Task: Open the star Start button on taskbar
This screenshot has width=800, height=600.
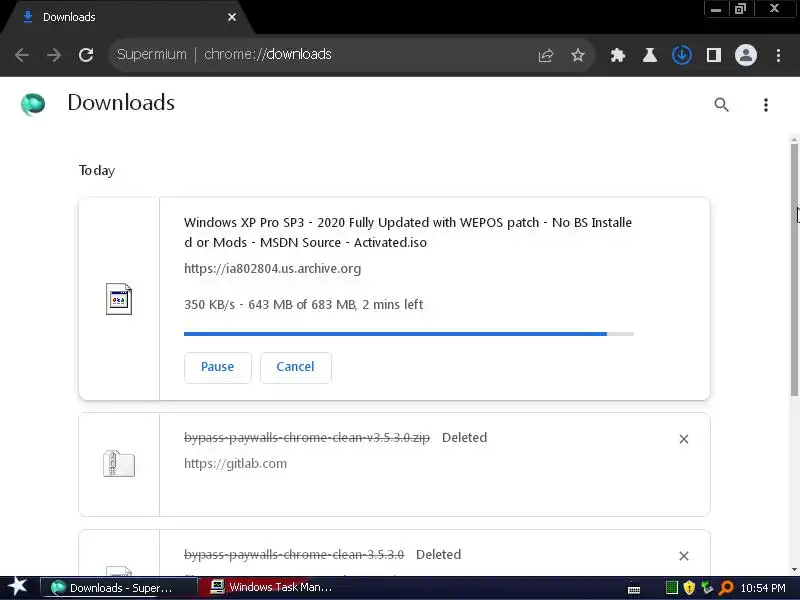Action: tap(17, 587)
